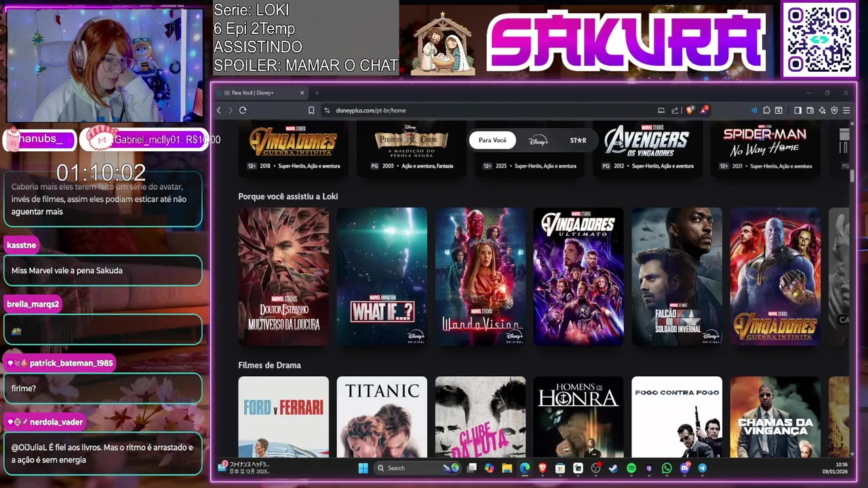Click the taskbar Search box
Viewport: 868px width, 488px height.
coord(417,468)
